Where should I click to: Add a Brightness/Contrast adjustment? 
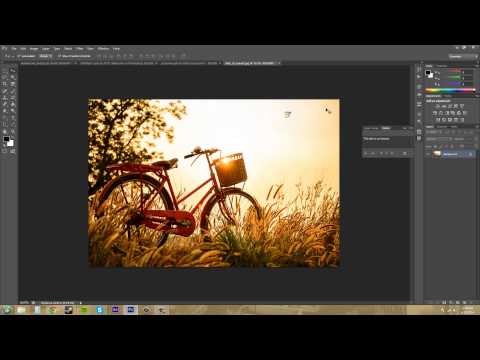(x=437, y=106)
